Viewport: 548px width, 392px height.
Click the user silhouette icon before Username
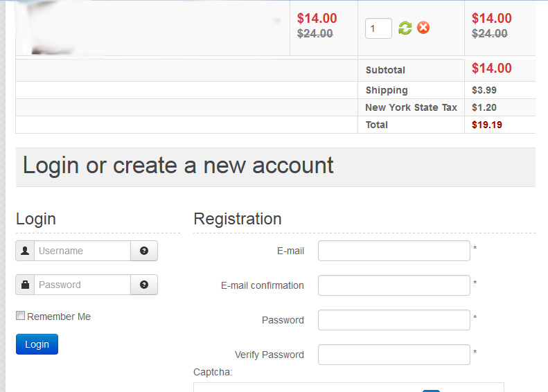coord(25,251)
